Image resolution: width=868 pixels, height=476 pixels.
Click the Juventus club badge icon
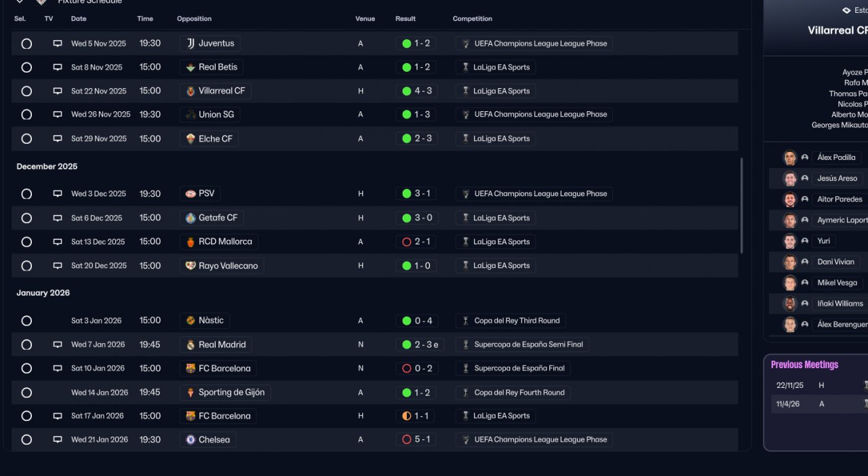pyautogui.click(x=191, y=43)
